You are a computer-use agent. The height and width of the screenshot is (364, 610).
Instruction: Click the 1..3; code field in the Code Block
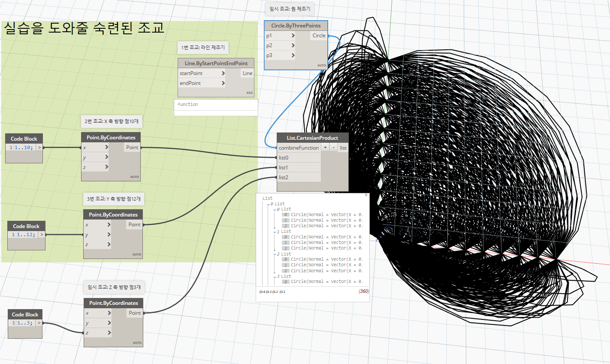tap(26, 323)
